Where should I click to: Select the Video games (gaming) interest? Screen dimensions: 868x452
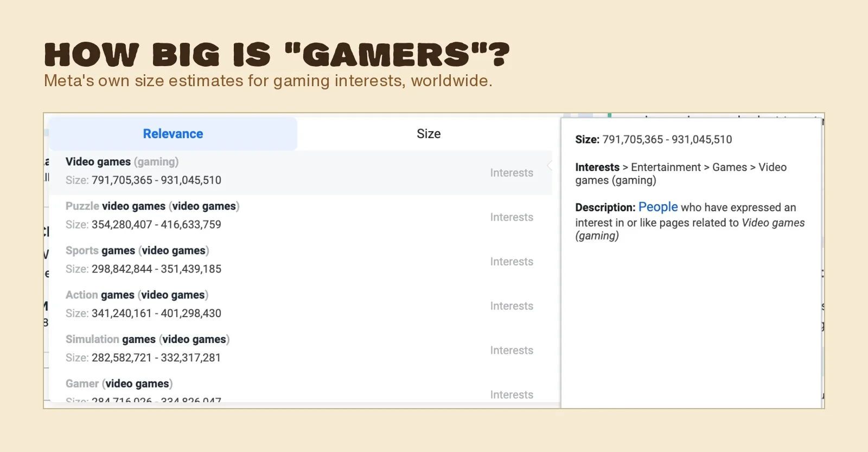pyautogui.click(x=301, y=172)
